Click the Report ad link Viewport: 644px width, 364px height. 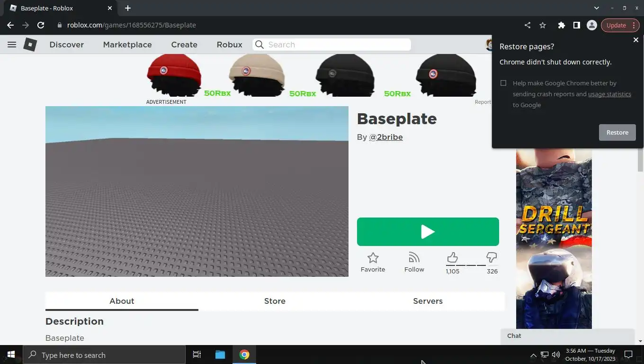tap(483, 102)
